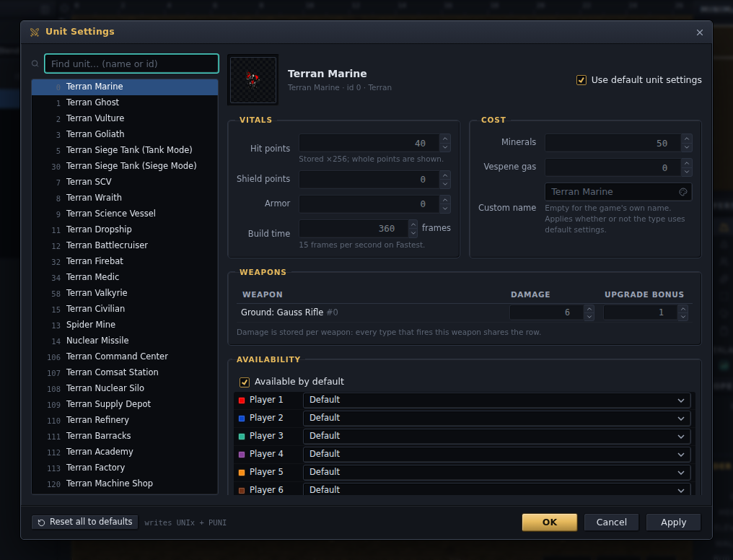
Task: Click Player 1 red color swatch
Action: coord(242,400)
